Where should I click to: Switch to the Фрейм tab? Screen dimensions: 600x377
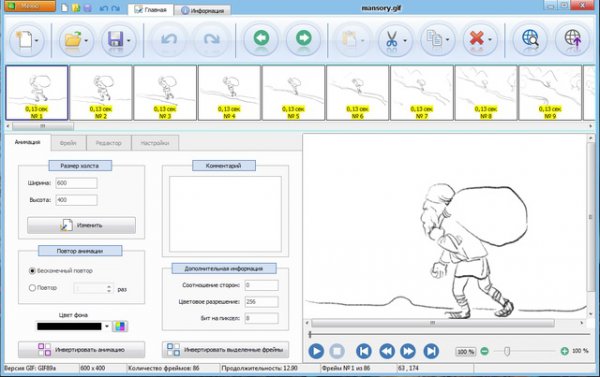coord(68,143)
